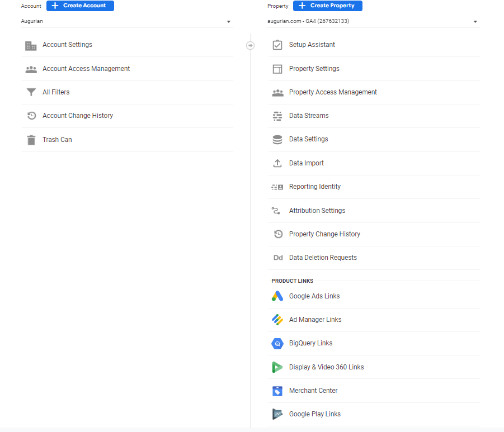Open Google Play Links
Image resolution: width=504 pixels, height=432 pixels.
(374, 414)
